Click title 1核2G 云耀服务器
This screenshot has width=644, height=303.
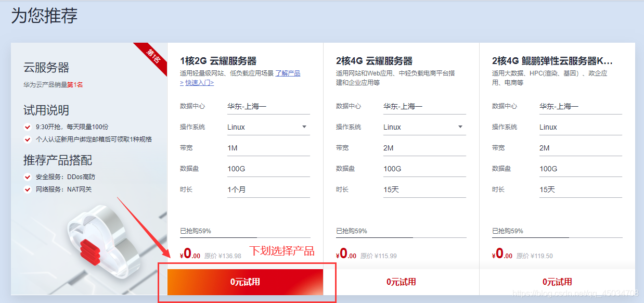pos(218,61)
